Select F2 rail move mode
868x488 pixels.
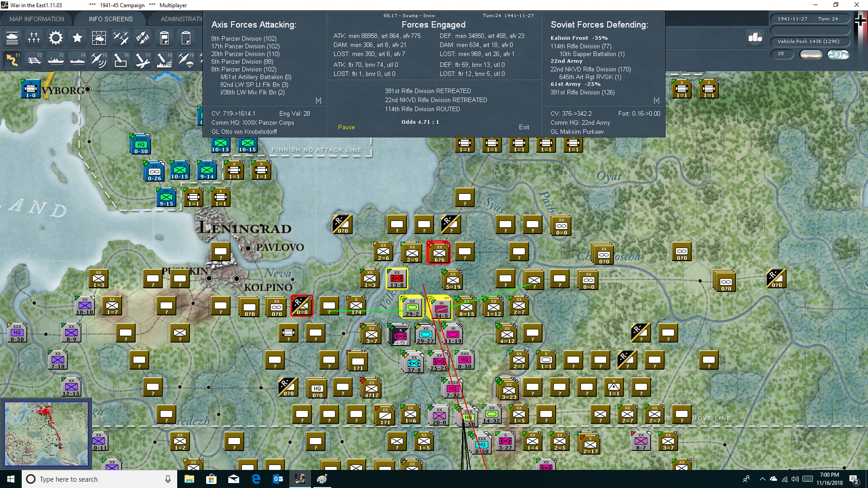[34, 60]
